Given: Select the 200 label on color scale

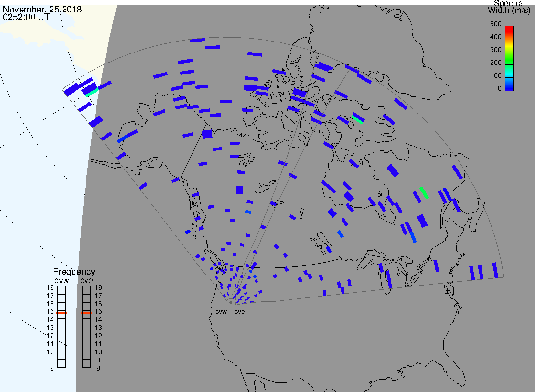Looking at the screenshot, I should point(495,63).
